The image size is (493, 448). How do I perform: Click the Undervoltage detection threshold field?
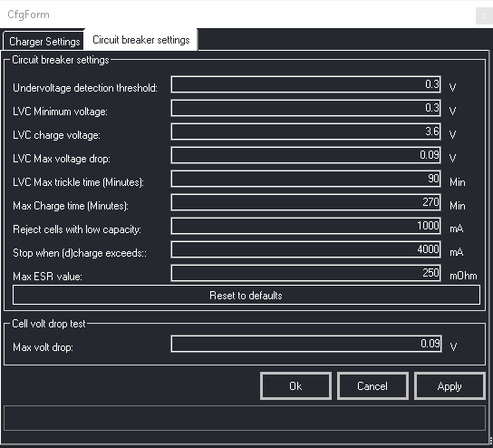pos(306,84)
